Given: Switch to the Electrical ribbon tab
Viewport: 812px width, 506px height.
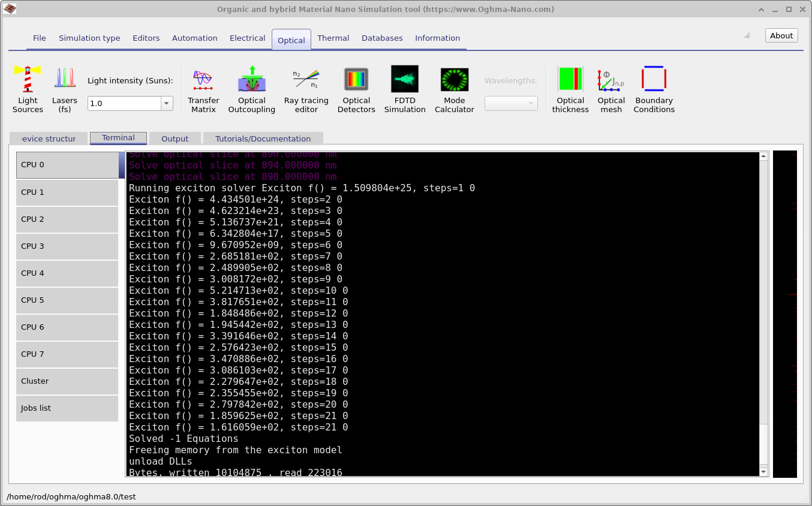Looking at the screenshot, I should click(x=247, y=38).
